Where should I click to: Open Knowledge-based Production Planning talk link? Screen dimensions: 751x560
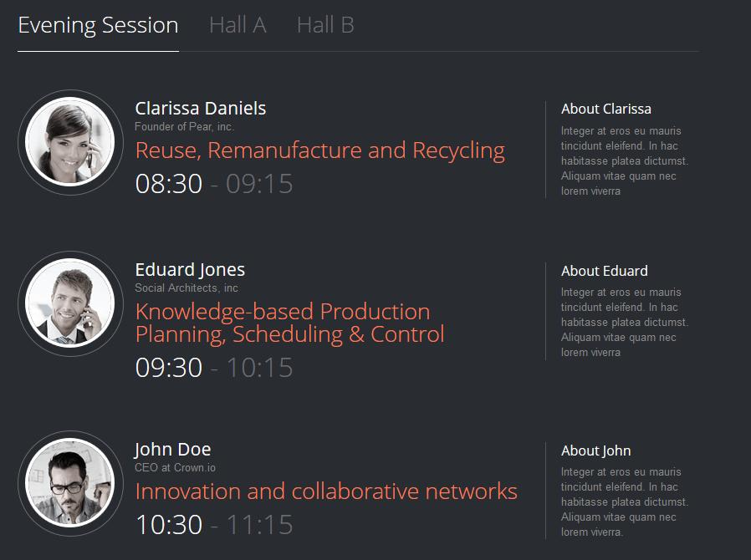click(289, 323)
